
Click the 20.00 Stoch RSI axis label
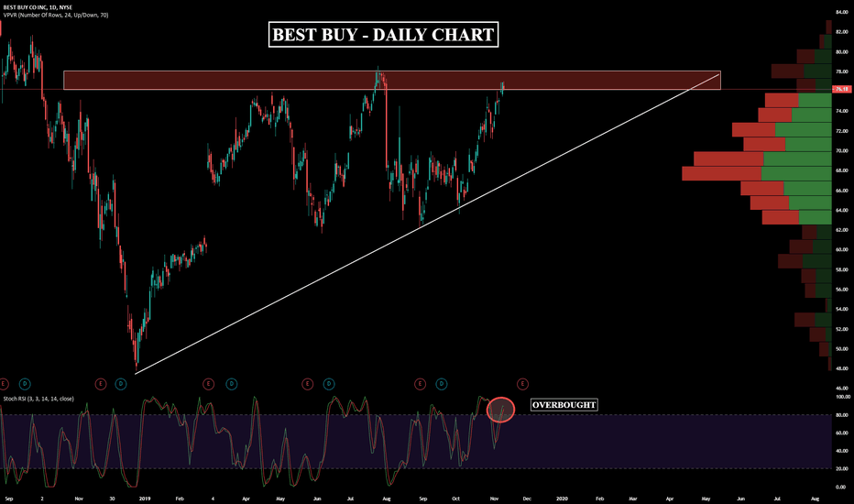tap(841, 468)
